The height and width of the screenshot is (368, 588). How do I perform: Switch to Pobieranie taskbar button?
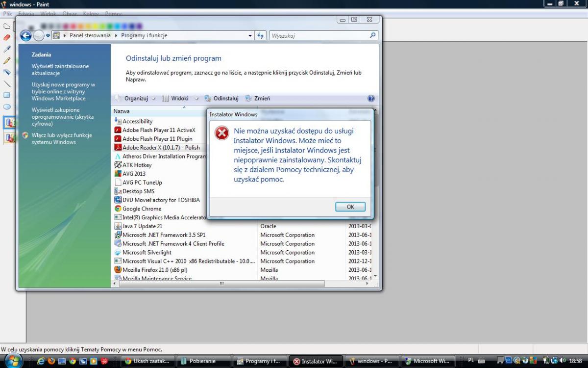point(204,361)
